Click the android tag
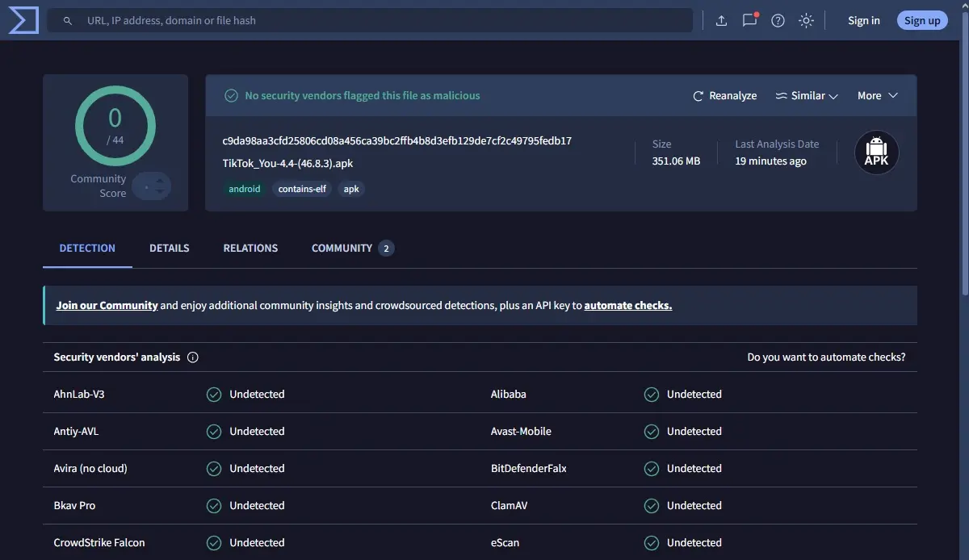Viewport: 969px width, 560px height. [245, 189]
